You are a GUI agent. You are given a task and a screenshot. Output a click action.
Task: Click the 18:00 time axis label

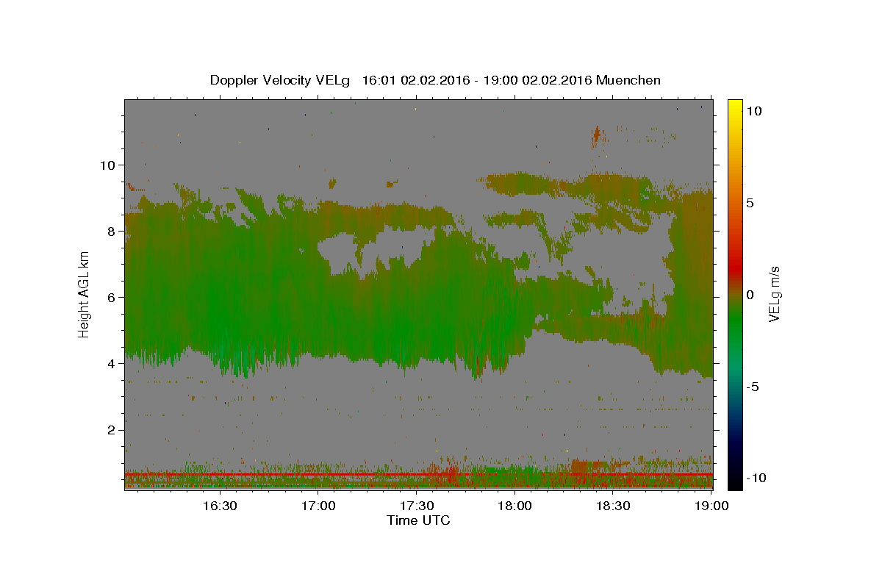click(515, 506)
